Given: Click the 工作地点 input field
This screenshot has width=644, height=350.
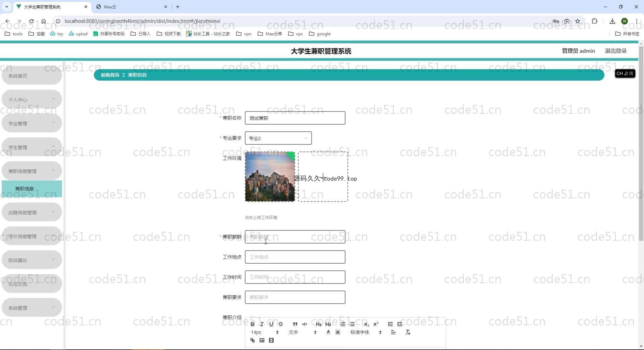Looking at the screenshot, I should point(295,257).
